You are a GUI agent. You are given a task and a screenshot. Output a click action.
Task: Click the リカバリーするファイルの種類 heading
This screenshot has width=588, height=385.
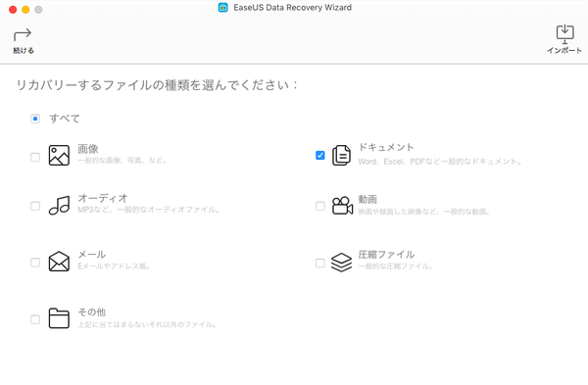pos(157,84)
